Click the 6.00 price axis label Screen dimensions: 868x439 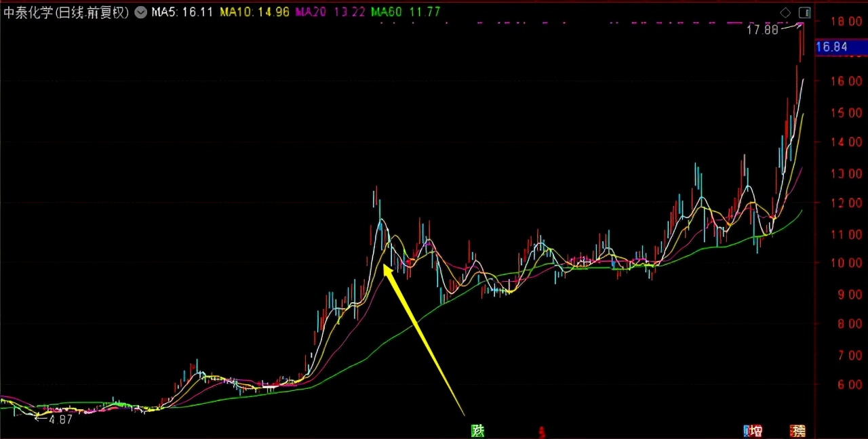click(850, 385)
